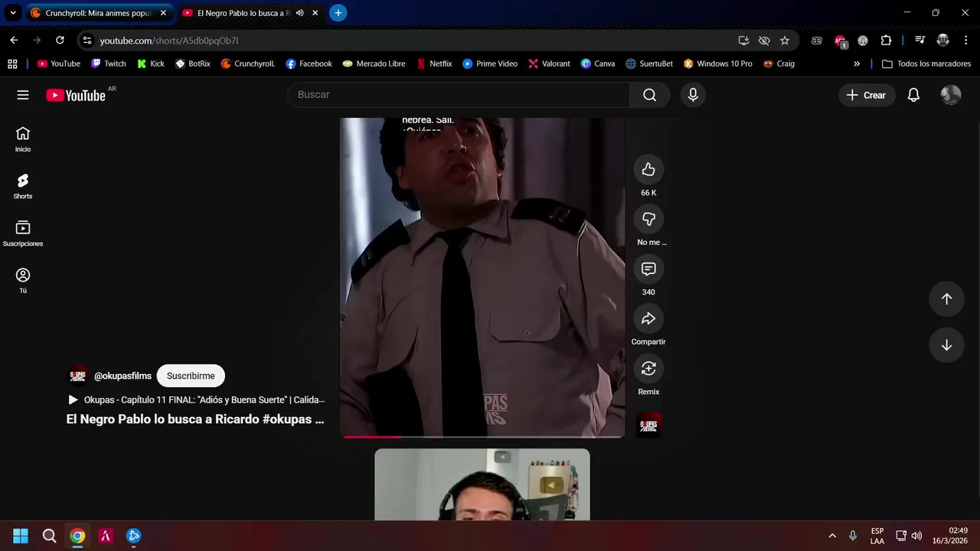Screen dimensions: 980x551
Task: Open the Crear menu
Action: [867, 95]
